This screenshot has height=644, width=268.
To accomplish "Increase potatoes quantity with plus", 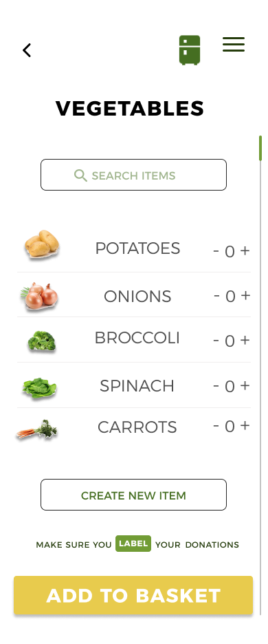I will coord(245,250).
